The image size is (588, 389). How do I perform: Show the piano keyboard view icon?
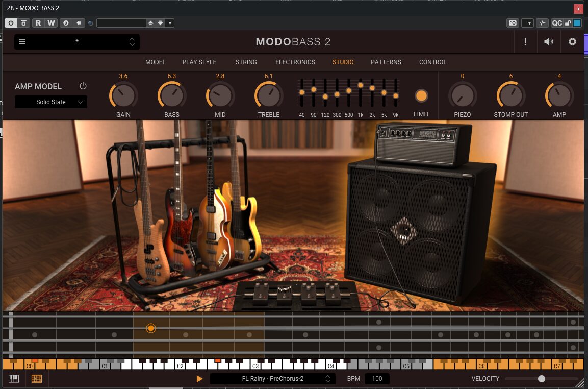14,378
